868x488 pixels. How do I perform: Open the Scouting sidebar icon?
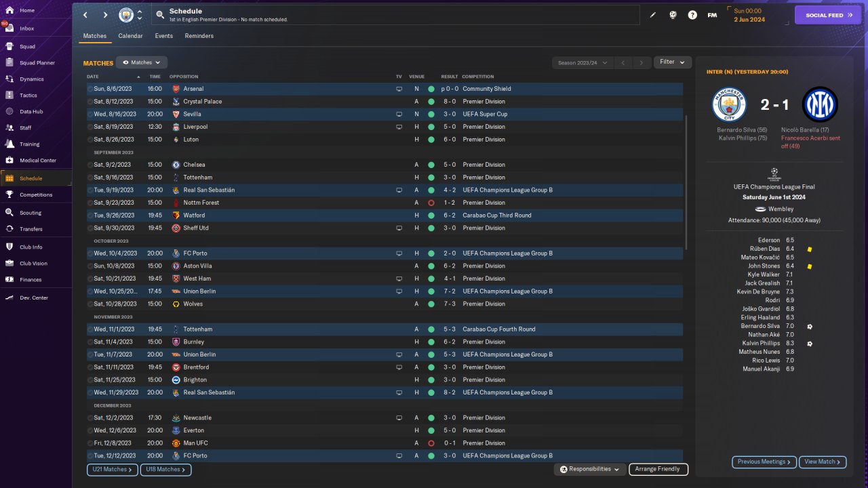[x=9, y=212]
